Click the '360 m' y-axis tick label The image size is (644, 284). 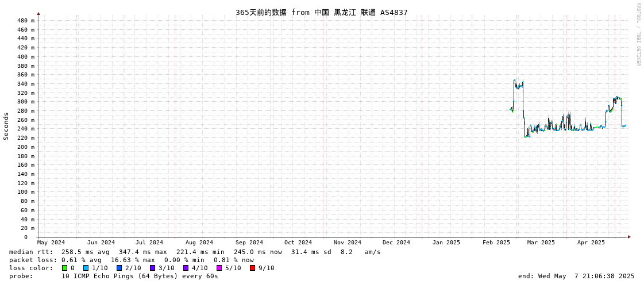coord(26,75)
